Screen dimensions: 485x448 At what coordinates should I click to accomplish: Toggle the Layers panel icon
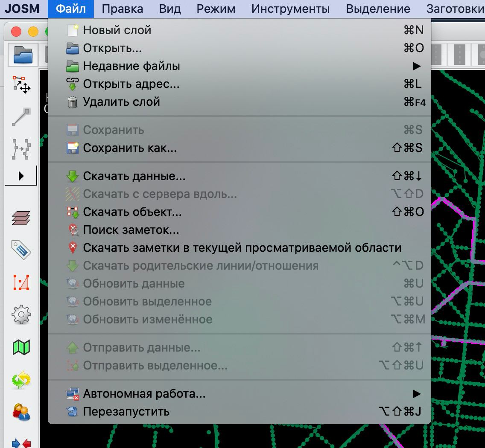pos(21,218)
